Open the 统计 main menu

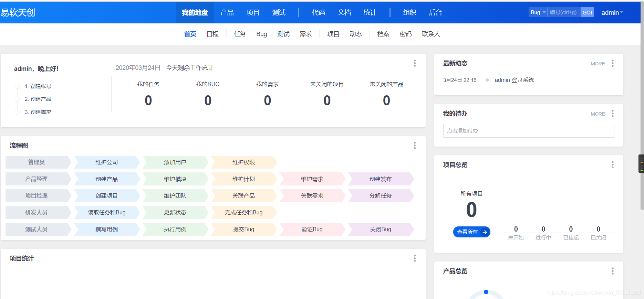coord(370,13)
